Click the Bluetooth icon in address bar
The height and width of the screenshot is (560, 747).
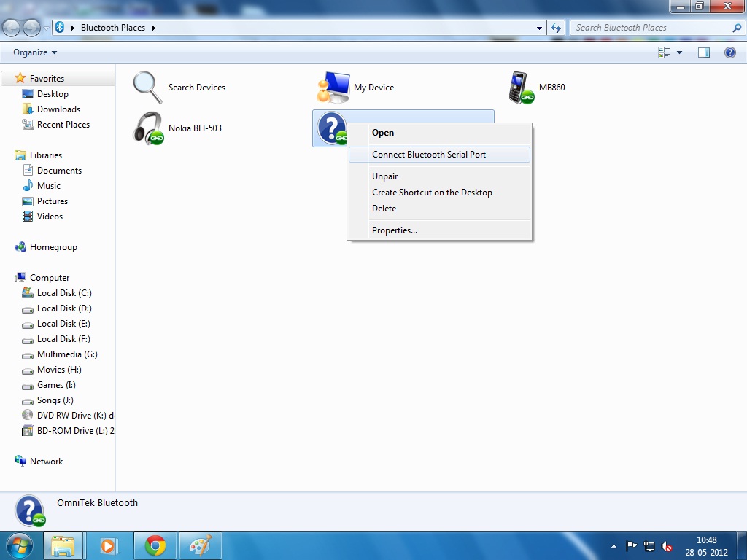click(x=60, y=27)
